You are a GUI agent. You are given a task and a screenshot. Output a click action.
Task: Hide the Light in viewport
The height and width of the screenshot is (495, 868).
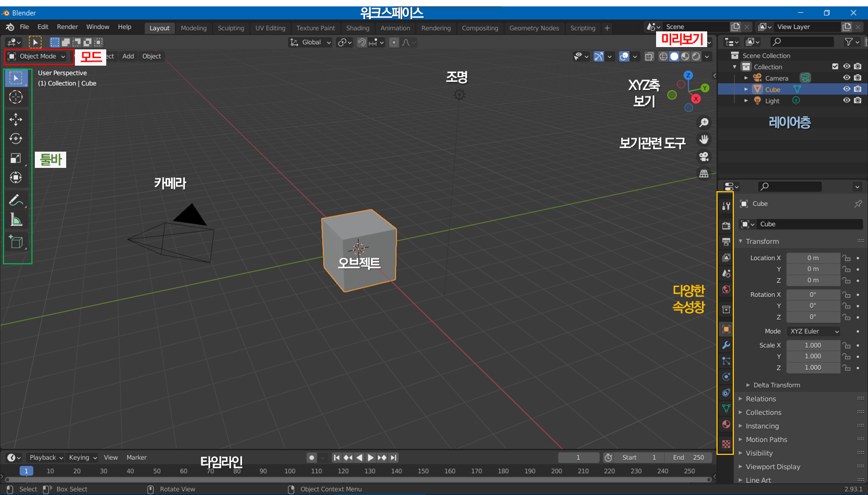[847, 100]
